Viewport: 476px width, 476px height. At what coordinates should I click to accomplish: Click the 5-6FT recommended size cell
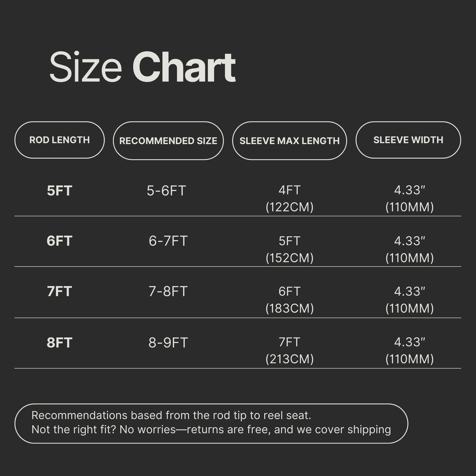pos(166,191)
